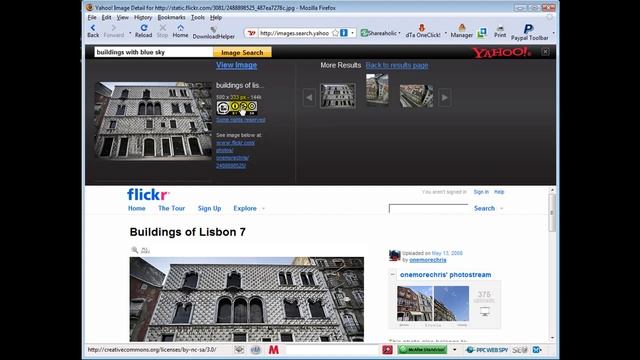The height and width of the screenshot is (360, 640).
Task: Click onemorechris buddy icon avatar
Action: click(x=394, y=256)
